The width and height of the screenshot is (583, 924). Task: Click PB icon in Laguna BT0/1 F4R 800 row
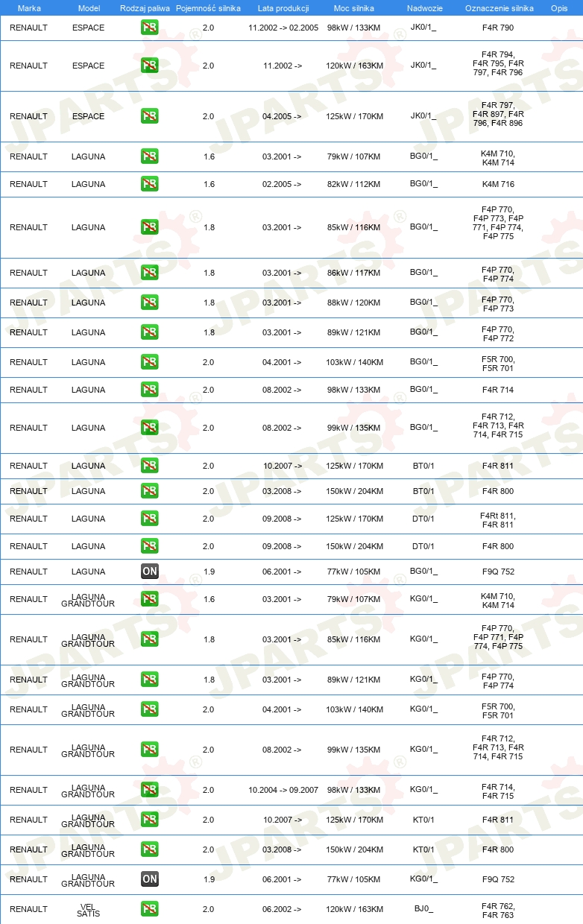pyautogui.click(x=150, y=491)
